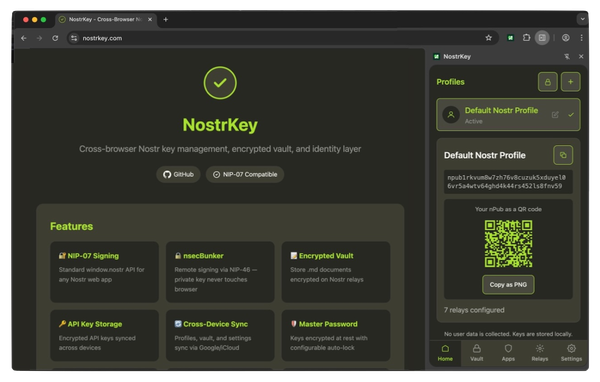Open the Vault tab

pos(476,353)
